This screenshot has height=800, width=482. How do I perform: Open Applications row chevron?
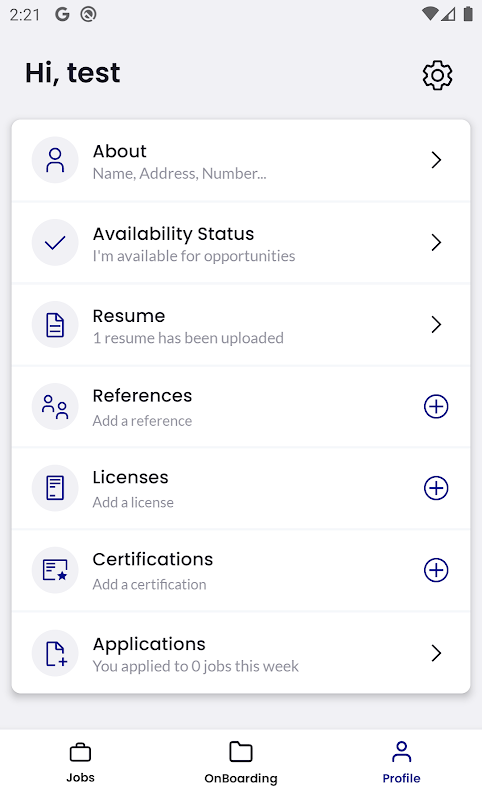tap(436, 653)
